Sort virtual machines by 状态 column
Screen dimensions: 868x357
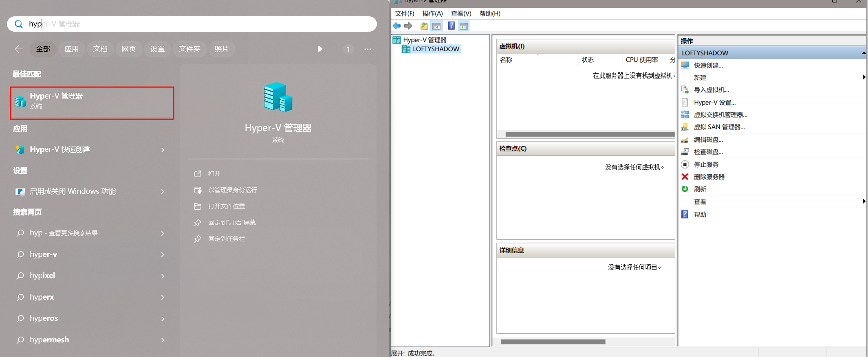(x=600, y=60)
